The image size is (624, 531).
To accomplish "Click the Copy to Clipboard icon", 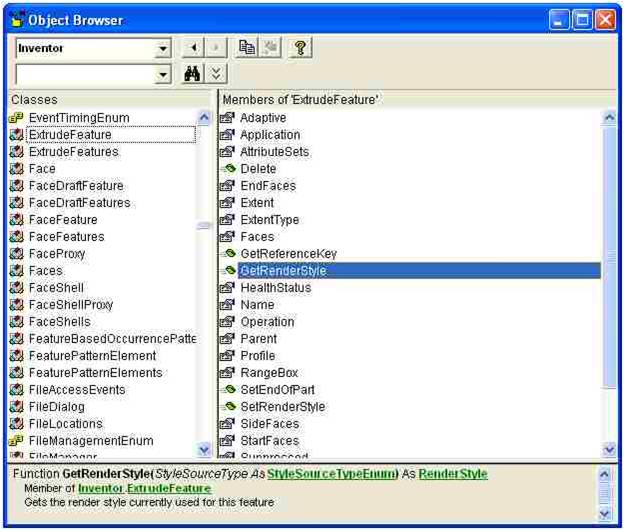I will [247, 48].
